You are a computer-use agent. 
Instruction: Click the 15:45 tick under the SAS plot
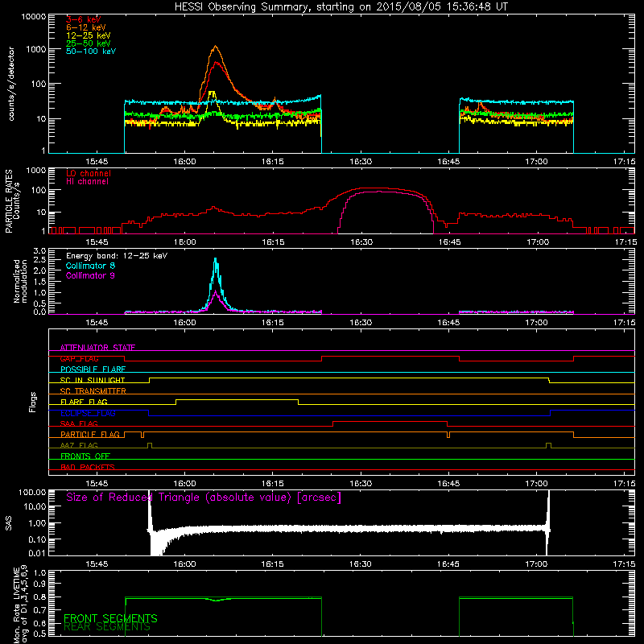point(97,564)
